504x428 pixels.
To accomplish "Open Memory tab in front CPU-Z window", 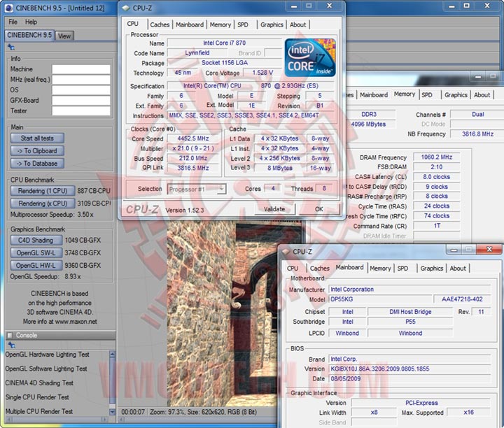I will pos(220,24).
